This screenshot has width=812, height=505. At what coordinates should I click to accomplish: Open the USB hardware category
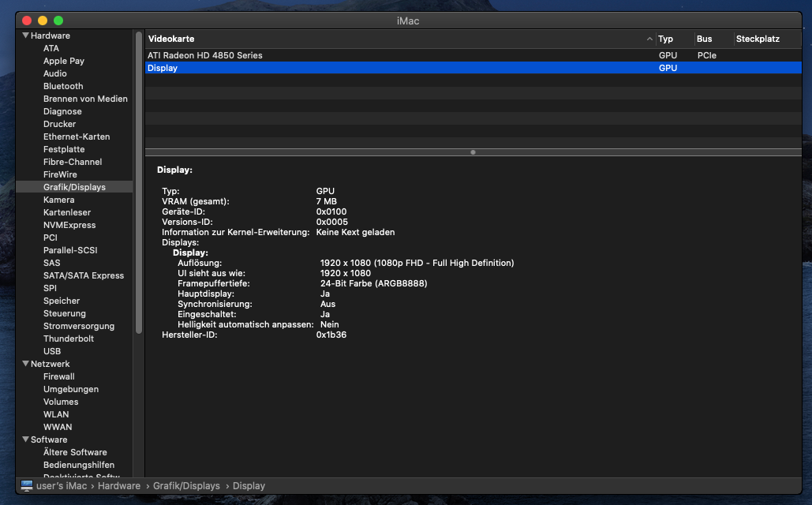[x=51, y=351]
